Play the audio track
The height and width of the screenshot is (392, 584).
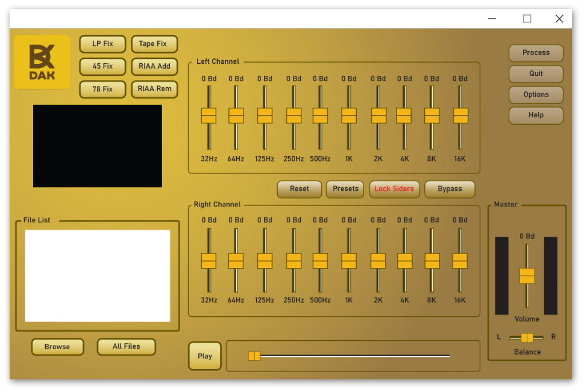[x=205, y=356]
